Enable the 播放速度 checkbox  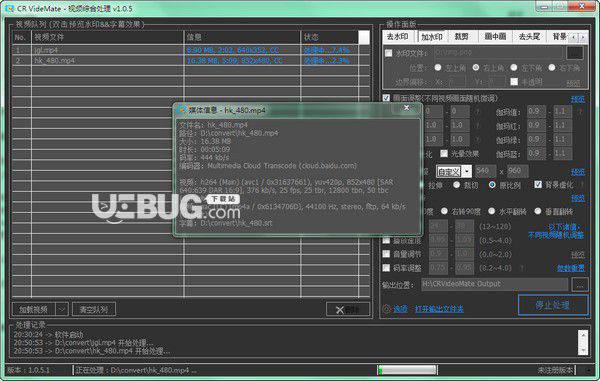coord(386,240)
